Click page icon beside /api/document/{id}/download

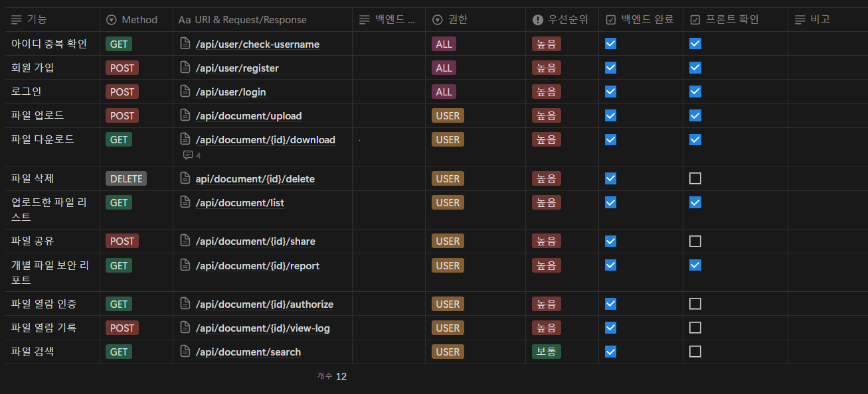186,139
